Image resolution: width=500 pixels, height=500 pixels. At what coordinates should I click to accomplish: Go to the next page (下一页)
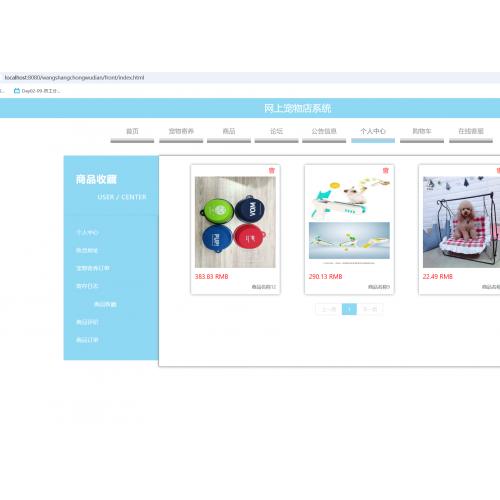(370, 309)
